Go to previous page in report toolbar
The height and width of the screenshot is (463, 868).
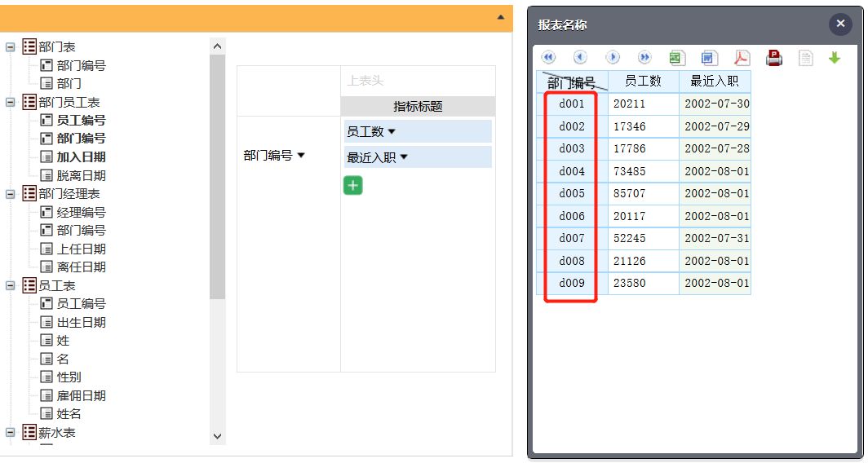(x=579, y=57)
